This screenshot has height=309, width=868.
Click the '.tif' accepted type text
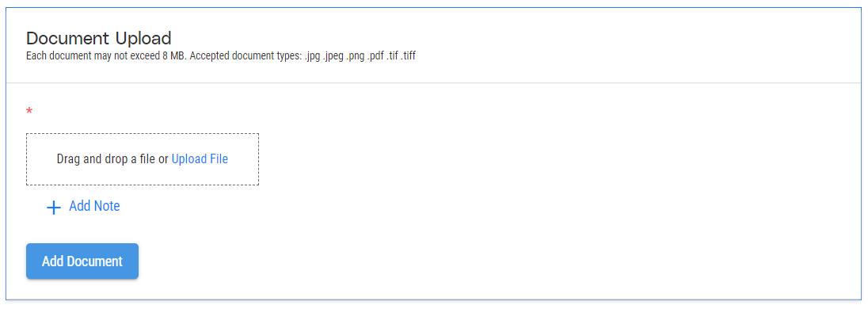click(392, 56)
